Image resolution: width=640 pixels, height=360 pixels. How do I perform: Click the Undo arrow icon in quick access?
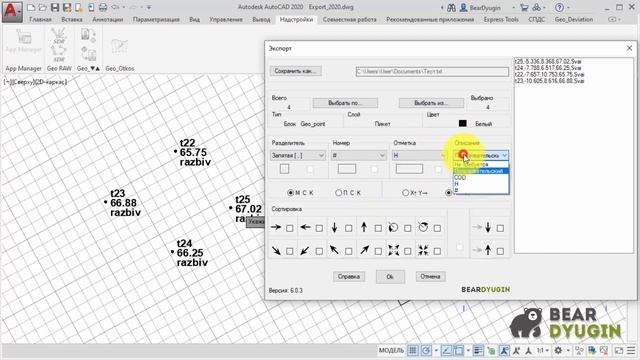(x=116, y=7)
